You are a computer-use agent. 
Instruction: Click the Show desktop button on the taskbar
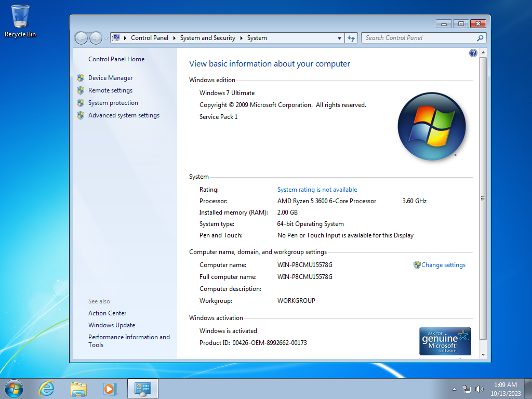coord(528,389)
